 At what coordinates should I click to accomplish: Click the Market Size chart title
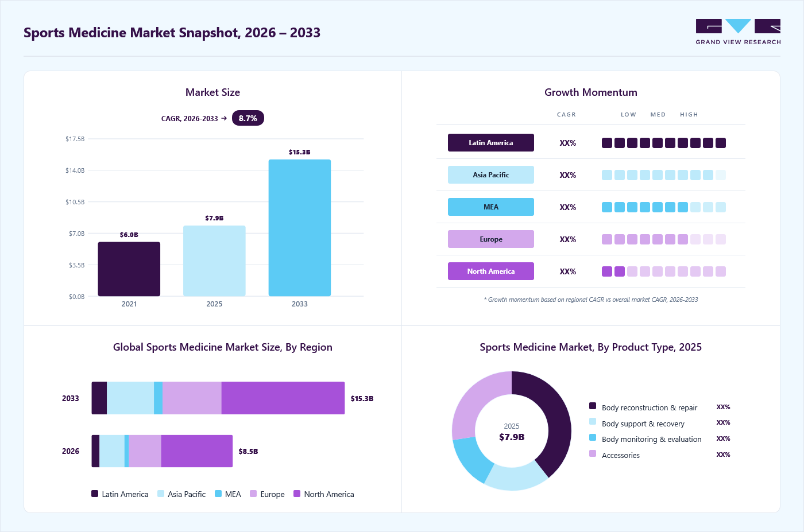tap(212, 92)
